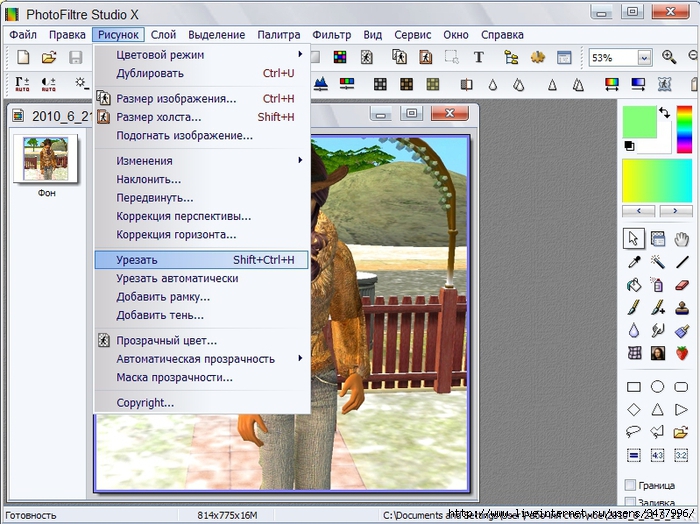Choose Добавить рамку menu item
Screen dimensions: 700x524
point(201,297)
